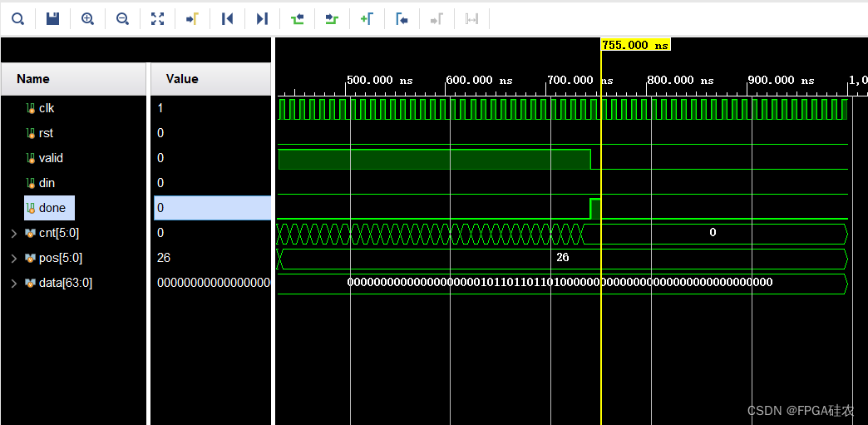Jump to the last simulation time
This screenshot has width=868, height=425.
(x=263, y=19)
